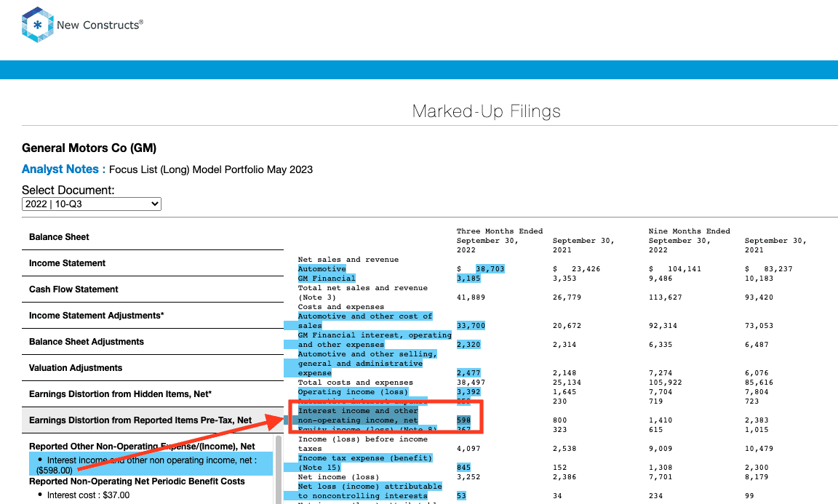Click the New Constructs brand name text
This screenshot has height=504, width=838.
[100, 25]
